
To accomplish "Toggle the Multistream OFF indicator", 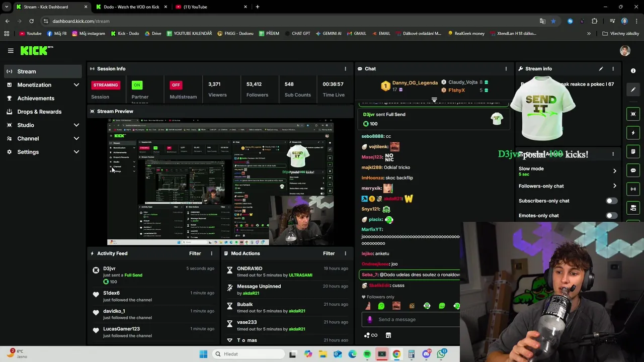I will [176, 85].
